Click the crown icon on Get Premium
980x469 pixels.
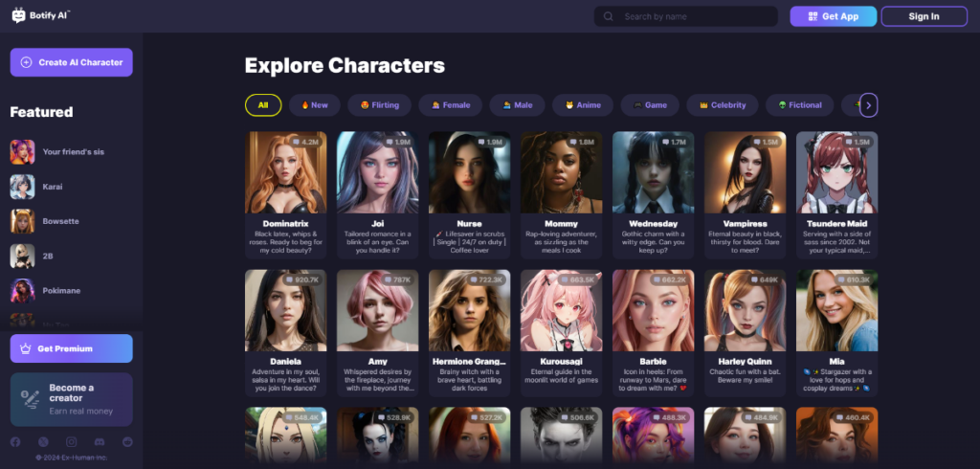point(26,348)
